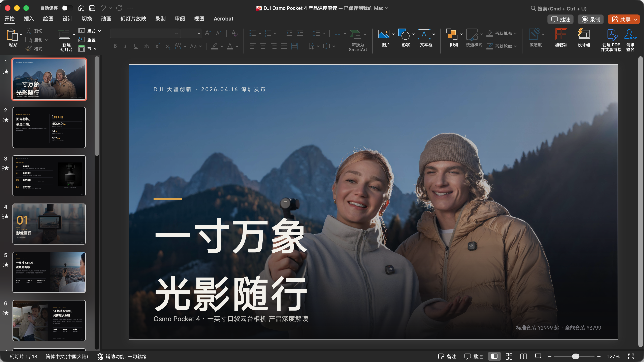Click the clear formatting icon
This screenshot has width=644, height=362.
click(234, 33)
